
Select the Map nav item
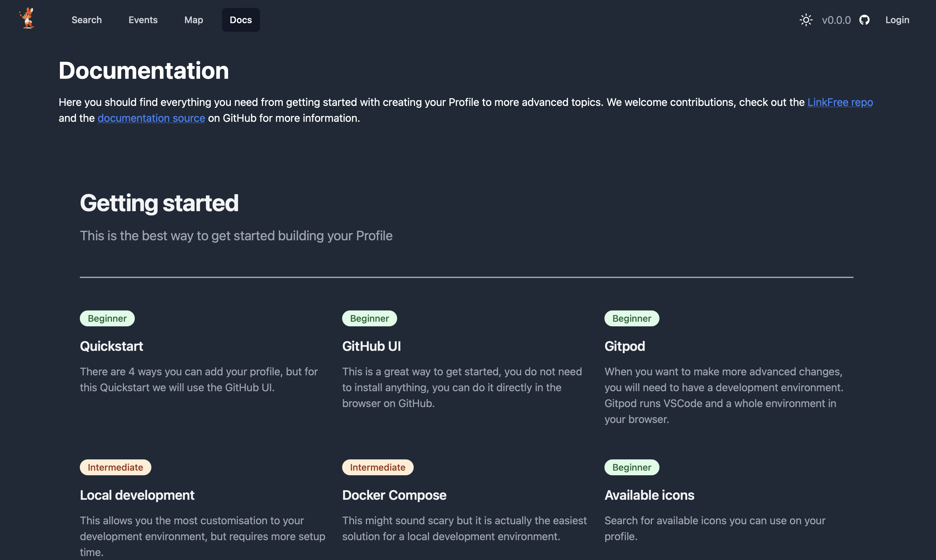[194, 20]
